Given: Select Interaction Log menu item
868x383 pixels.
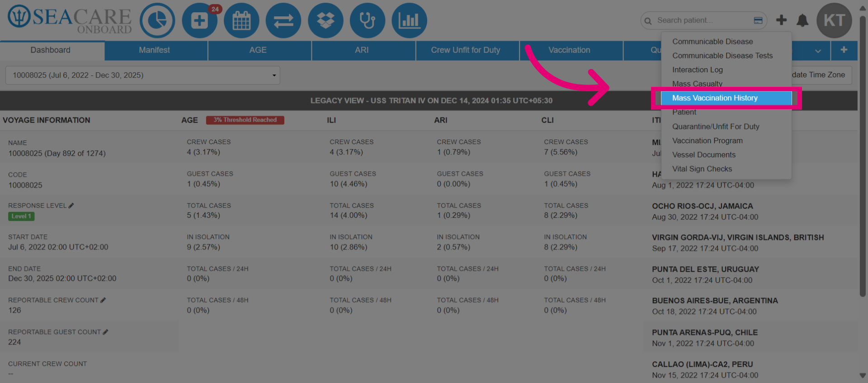Looking at the screenshot, I should [x=726, y=70].
